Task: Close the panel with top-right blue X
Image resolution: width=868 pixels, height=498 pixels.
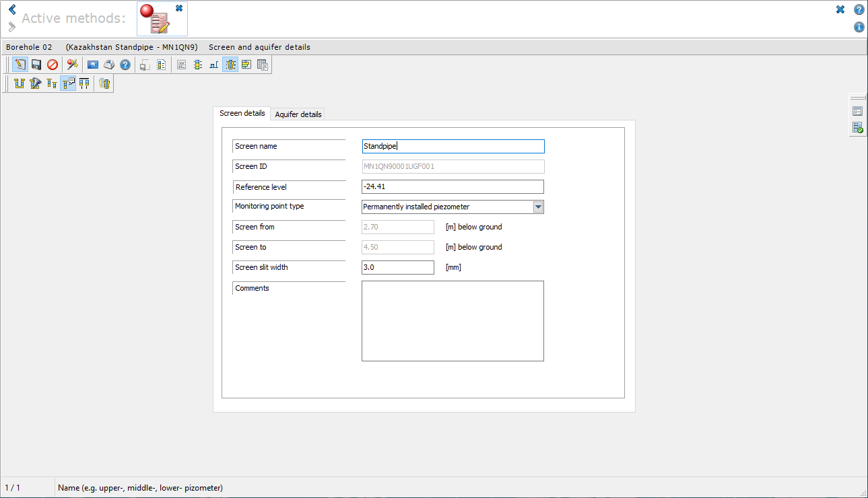Action: (x=840, y=9)
